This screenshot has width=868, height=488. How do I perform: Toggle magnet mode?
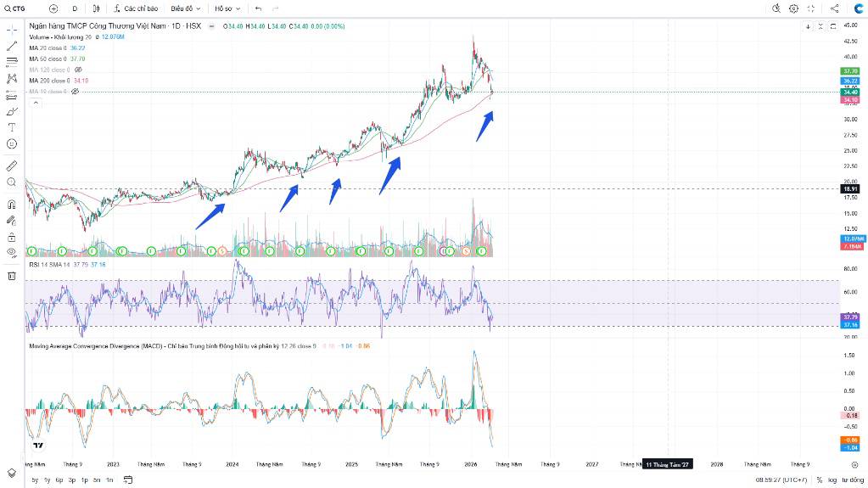(12, 205)
